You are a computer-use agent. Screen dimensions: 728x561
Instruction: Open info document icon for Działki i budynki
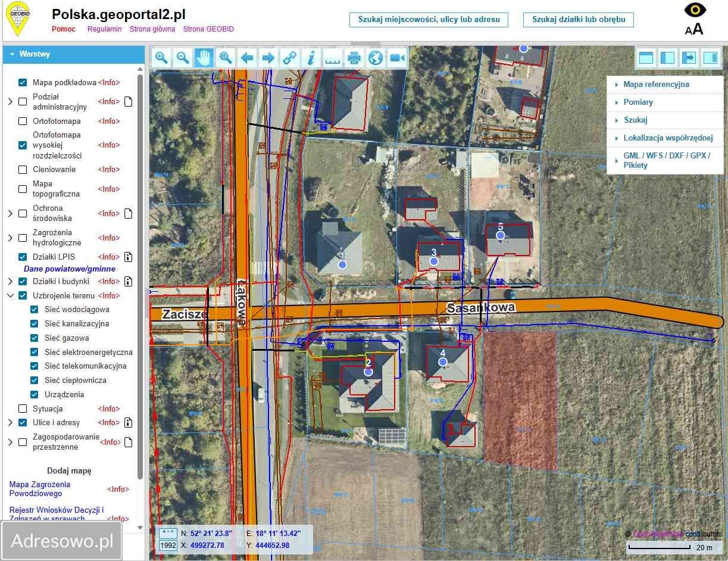(x=128, y=281)
